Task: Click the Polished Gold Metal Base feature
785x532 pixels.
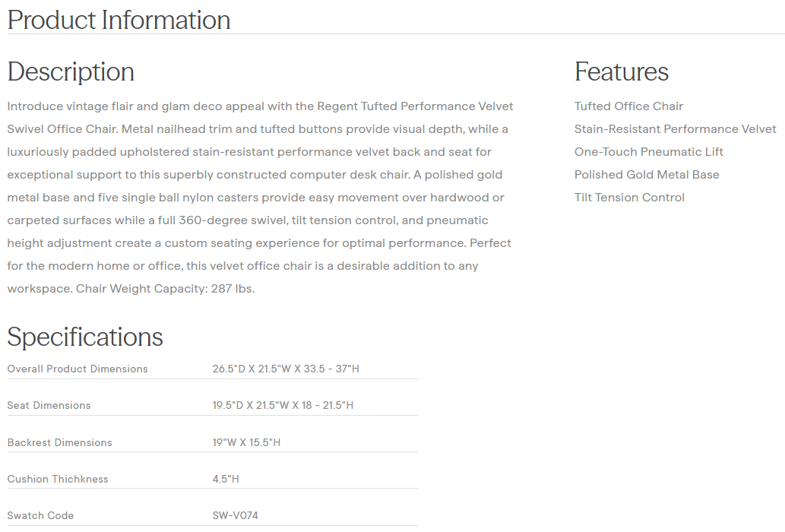Action: pyautogui.click(x=647, y=175)
